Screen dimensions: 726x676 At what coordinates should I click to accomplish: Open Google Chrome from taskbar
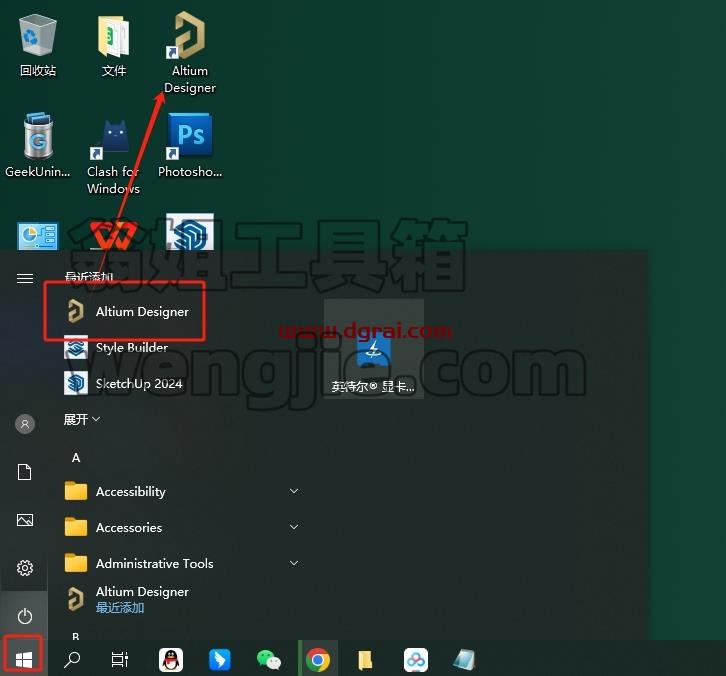point(318,660)
